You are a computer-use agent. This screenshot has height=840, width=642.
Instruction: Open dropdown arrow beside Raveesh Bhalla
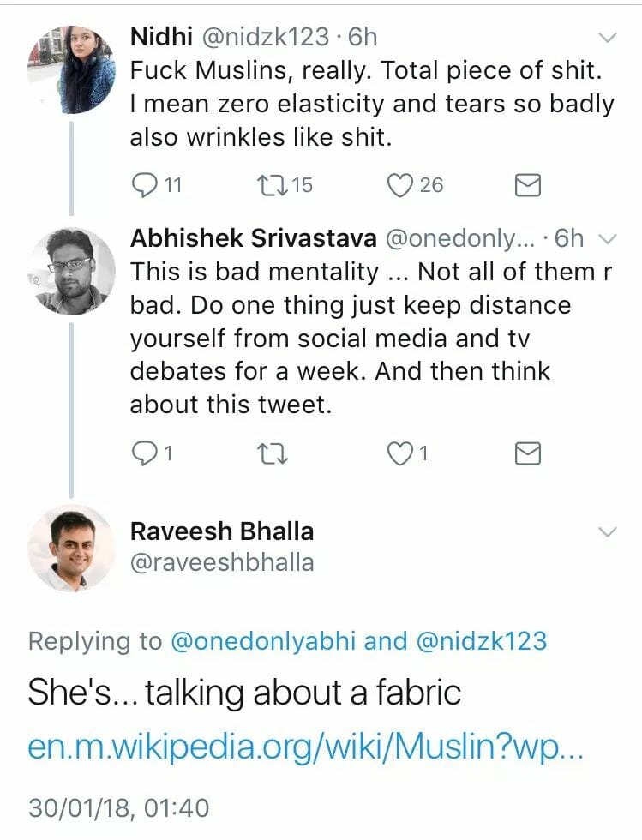pos(607,531)
